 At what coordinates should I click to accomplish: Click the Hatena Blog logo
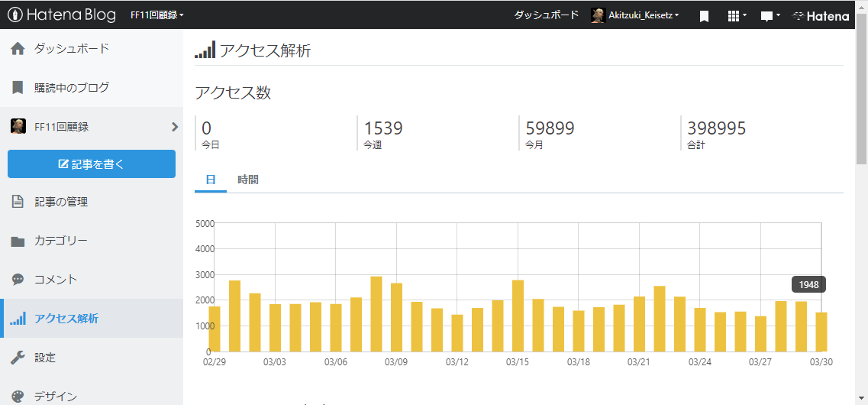coord(62,15)
